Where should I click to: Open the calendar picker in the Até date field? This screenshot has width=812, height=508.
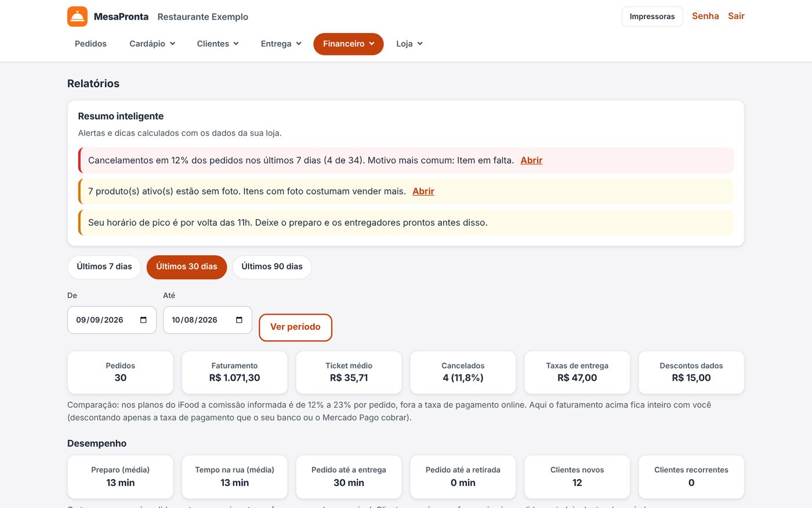pyautogui.click(x=239, y=320)
